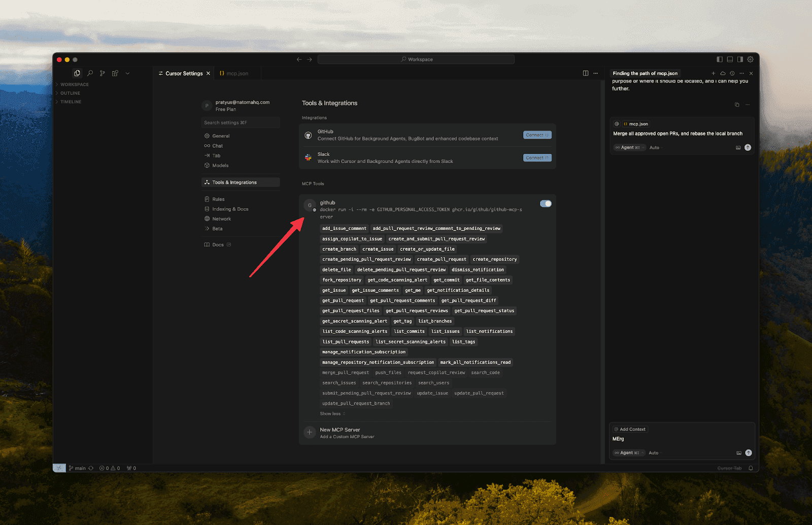Start a new chat with plus icon

click(713, 73)
